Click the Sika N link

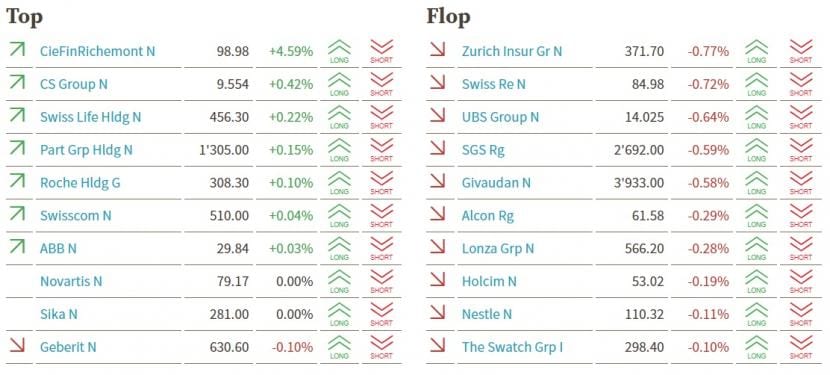tap(59, 314)
